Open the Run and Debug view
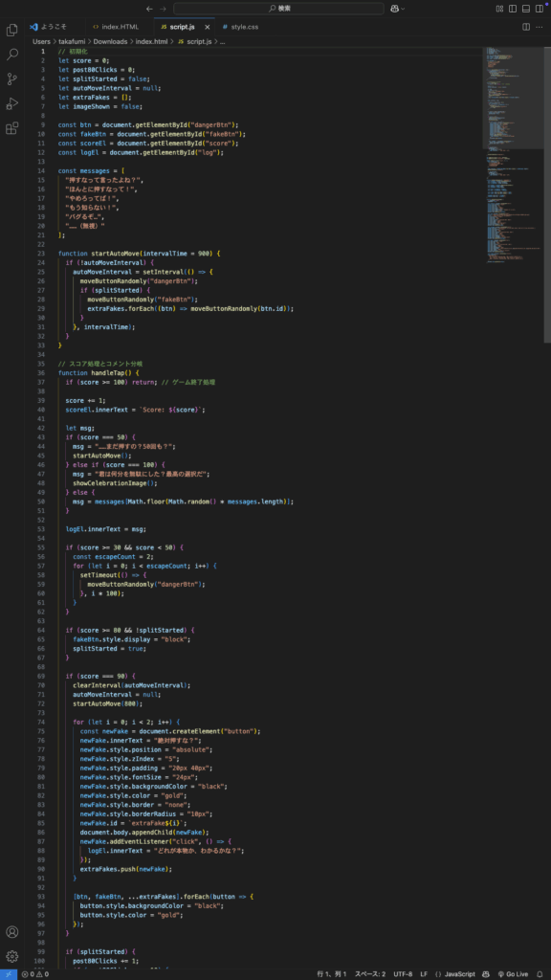The image size is (551, 980). tap(11, 103)
